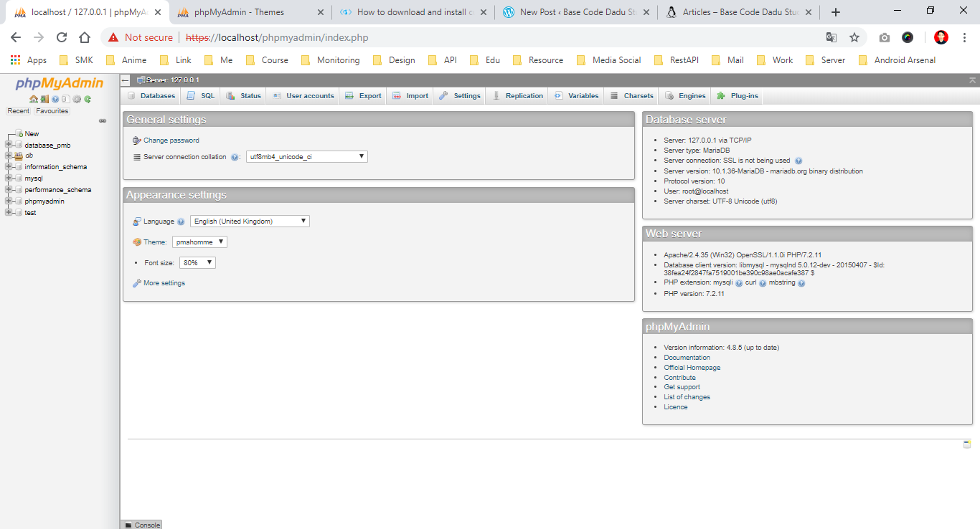The image size is (980, 529).
Task: Click the log out door icon
Action: (x=44, y=99)
